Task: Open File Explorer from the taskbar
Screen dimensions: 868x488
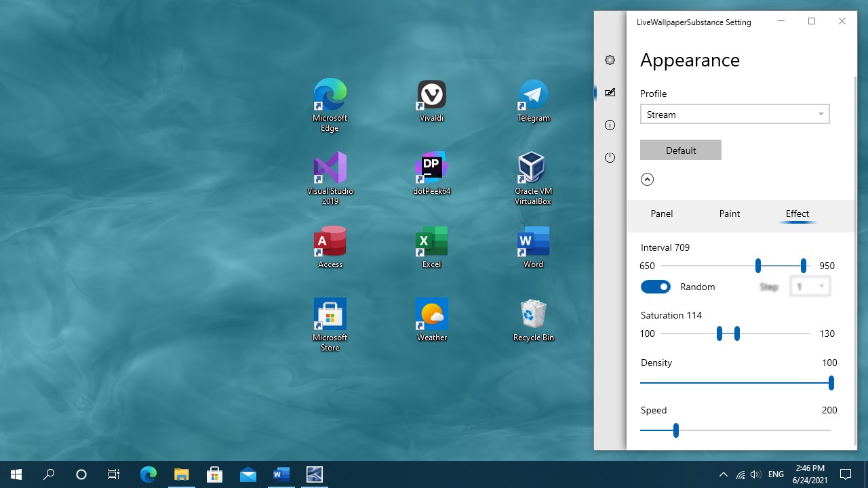Action: pyautogui.click(x=181, y=474)
